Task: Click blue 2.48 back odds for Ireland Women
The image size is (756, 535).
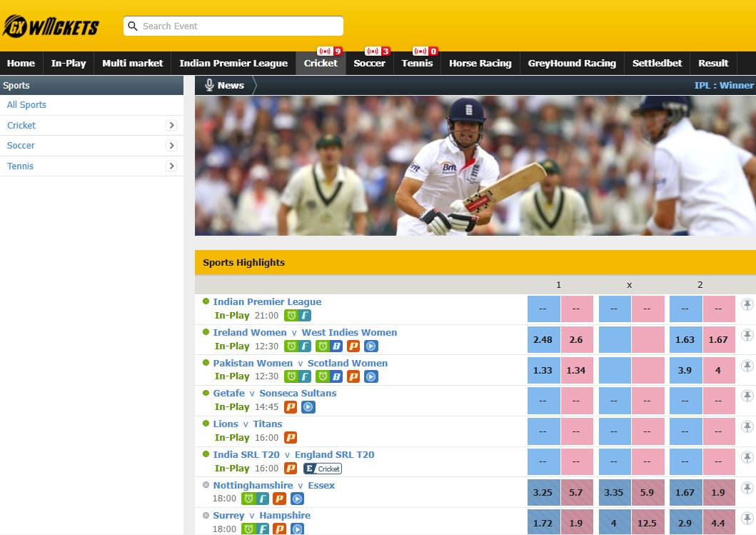Action: point(543,340)
